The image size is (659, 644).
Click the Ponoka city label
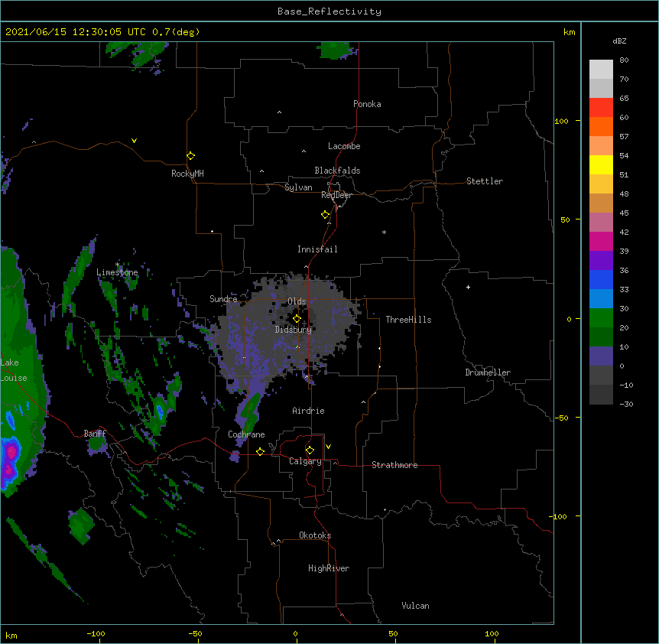(367, 104)
